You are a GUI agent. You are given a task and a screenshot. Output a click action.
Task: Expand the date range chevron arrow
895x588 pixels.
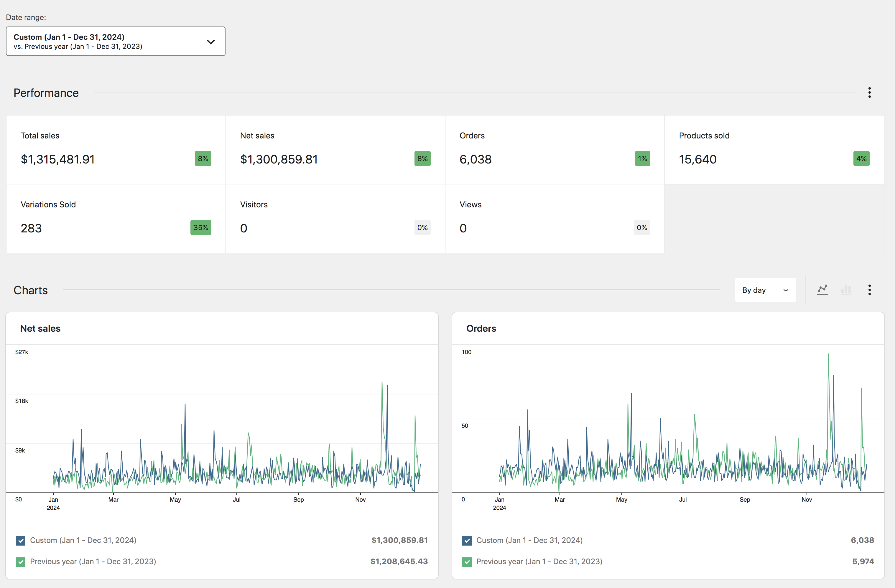point(210,42)
